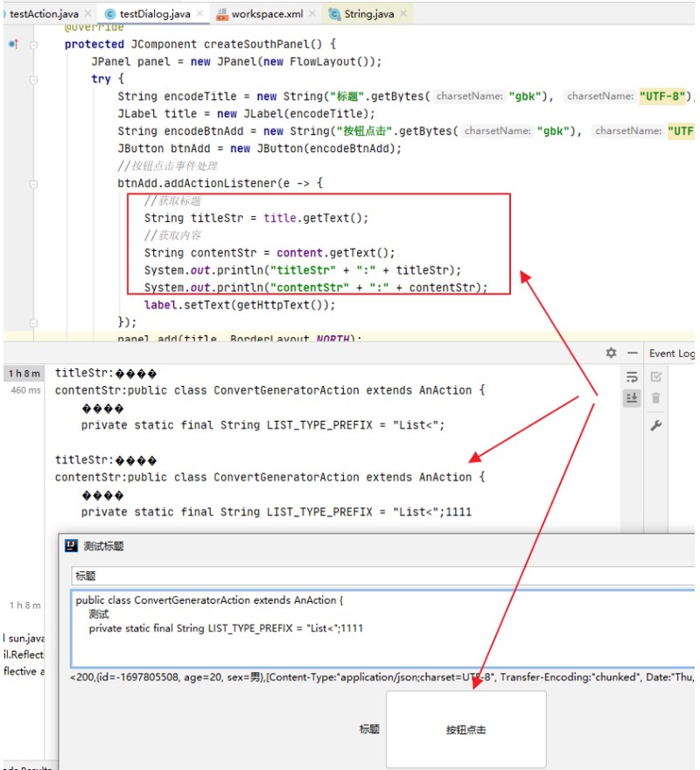Switch to the testAction.java tab
Image resolution: width=700 pixels, height=770 pixels.
[44, 14]
